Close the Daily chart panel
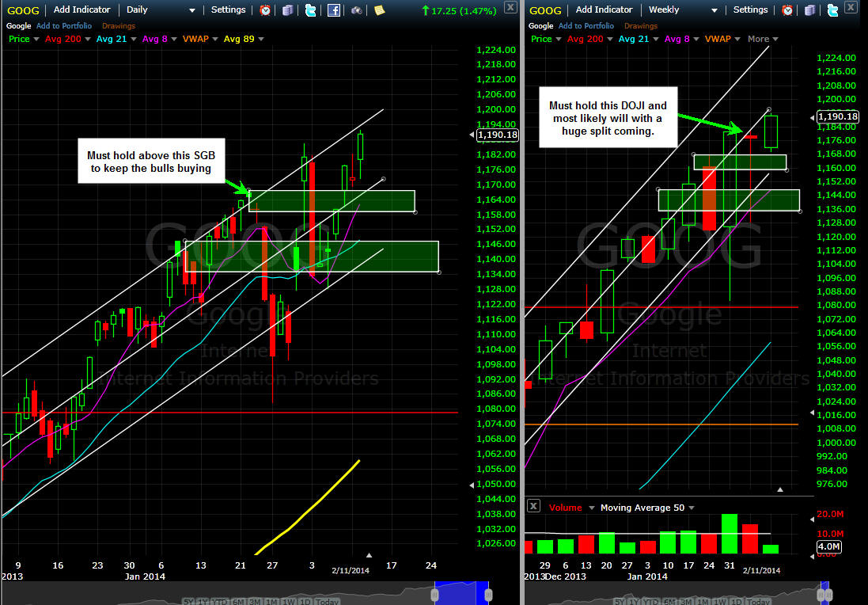The width and height of the screenshot is (868, 605). click(x=510, y=6)
